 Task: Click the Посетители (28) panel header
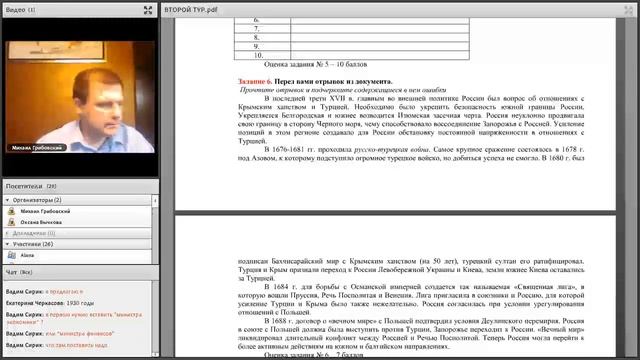click(x=80, y=186)
